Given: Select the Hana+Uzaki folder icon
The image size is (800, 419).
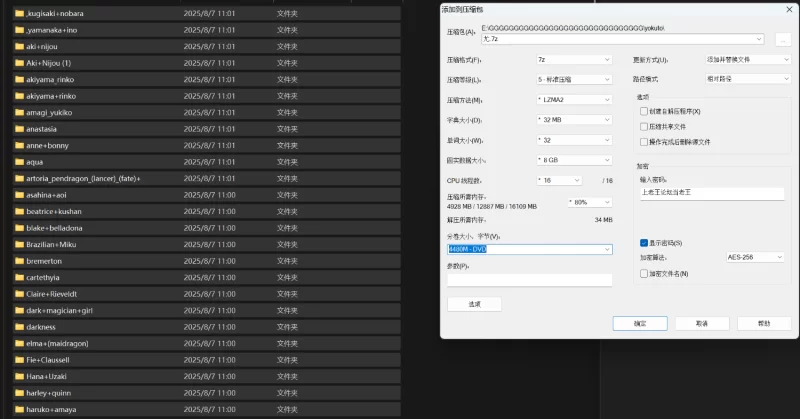Looking at the screenshot, I should [19, 376].
